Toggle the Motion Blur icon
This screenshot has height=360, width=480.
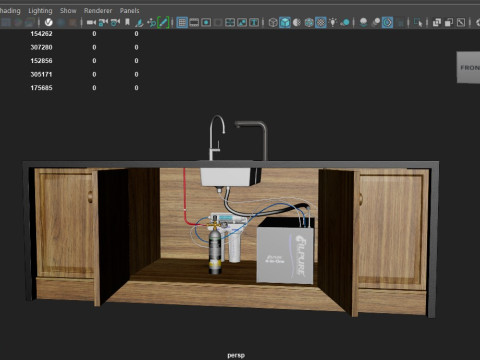pos(375,22)
